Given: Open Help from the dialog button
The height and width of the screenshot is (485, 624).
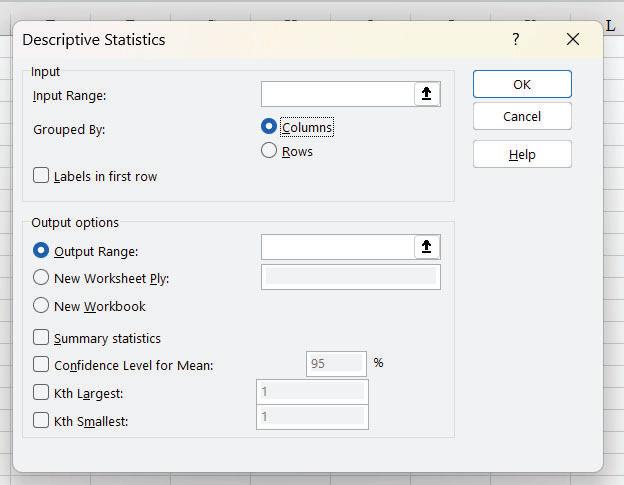Looking at the screenshot, I should [x=522, y=154].
